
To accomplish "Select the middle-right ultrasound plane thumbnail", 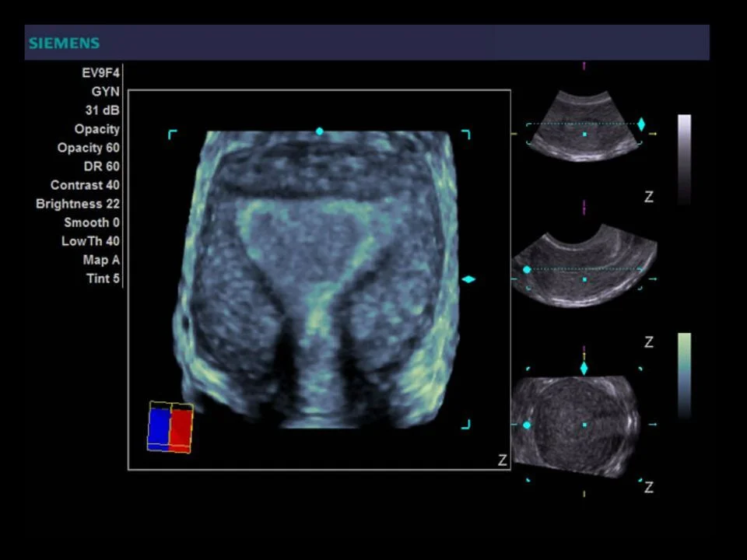I will (x=584, y=265).
